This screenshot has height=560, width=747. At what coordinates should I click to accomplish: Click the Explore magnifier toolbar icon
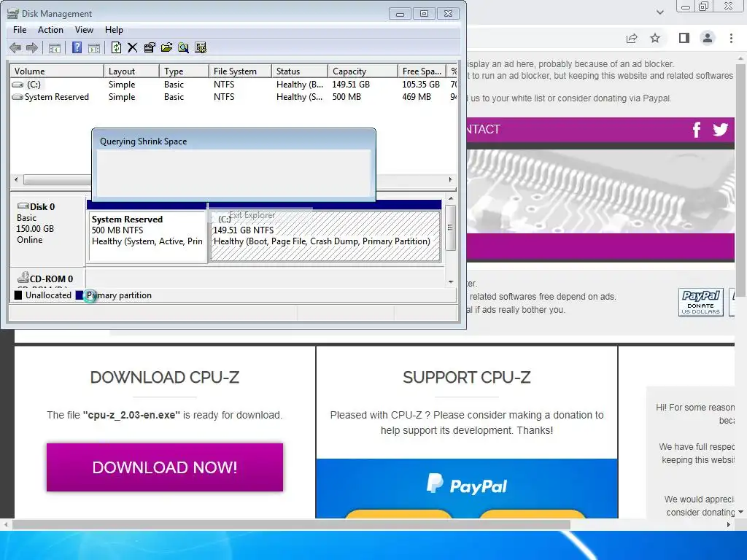tap(183, 47)
